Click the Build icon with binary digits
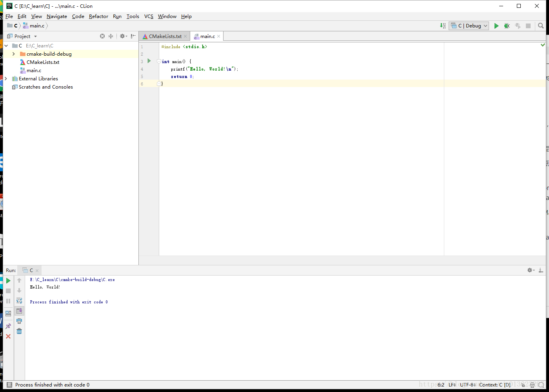The image size is (549, 392). coord(443,26)
